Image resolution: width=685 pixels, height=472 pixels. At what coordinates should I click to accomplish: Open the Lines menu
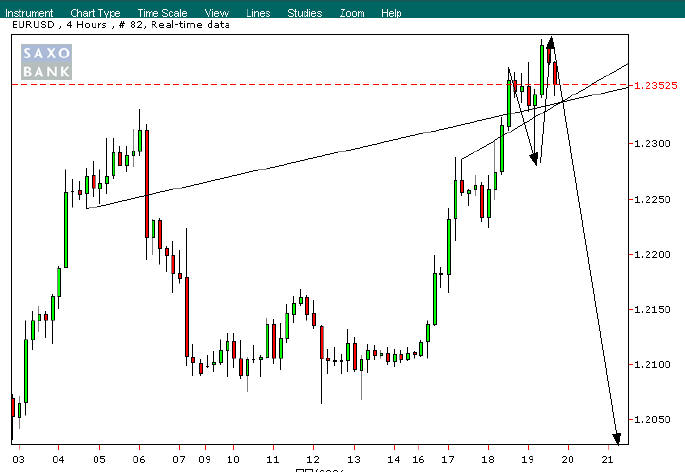pos(258,13)
